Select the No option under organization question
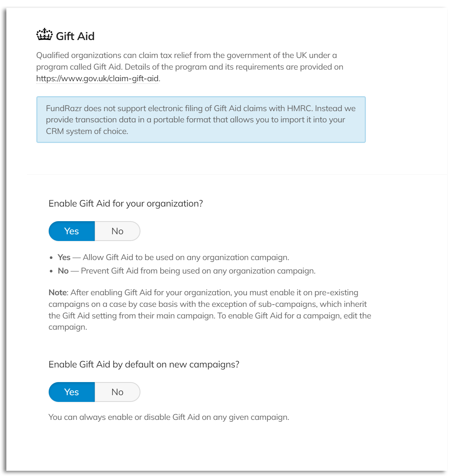This screenshot has height=476, width=455. [117, 231]
